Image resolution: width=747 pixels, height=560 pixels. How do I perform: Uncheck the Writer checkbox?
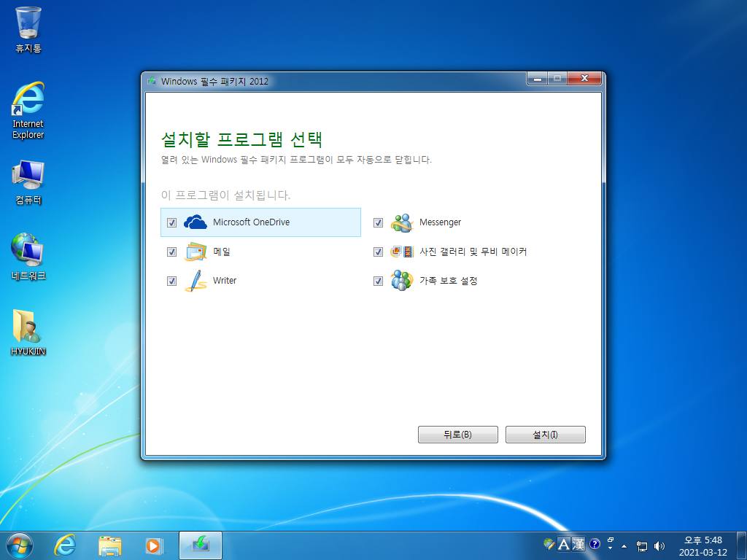click(x=172, y=281)
